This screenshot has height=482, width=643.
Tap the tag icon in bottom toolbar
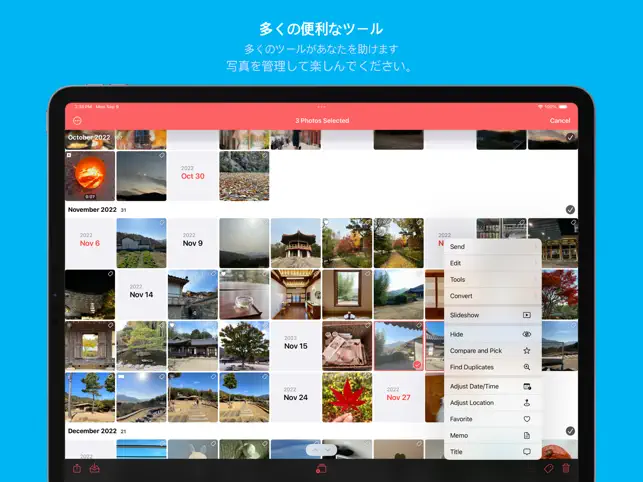point(548,468)
